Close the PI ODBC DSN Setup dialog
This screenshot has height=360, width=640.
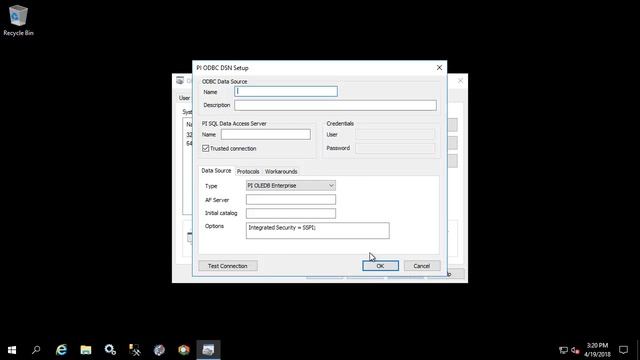(x=439, y=67)
